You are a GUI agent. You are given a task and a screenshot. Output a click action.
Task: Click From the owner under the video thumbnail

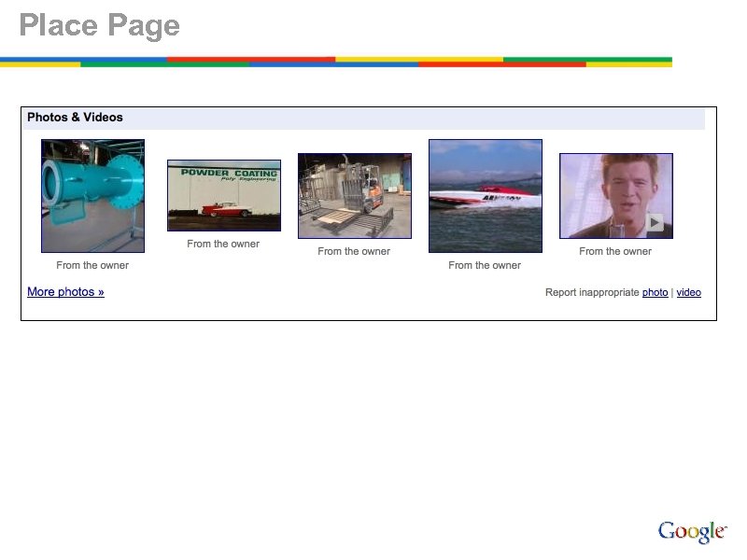pyautogui.click(x=614, y=250)
